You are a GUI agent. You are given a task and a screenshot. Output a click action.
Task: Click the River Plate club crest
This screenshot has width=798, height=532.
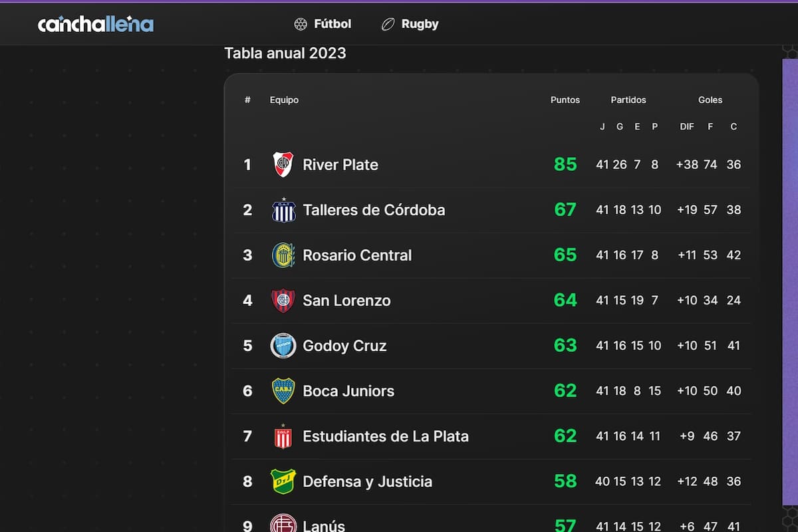coord(283,164)
